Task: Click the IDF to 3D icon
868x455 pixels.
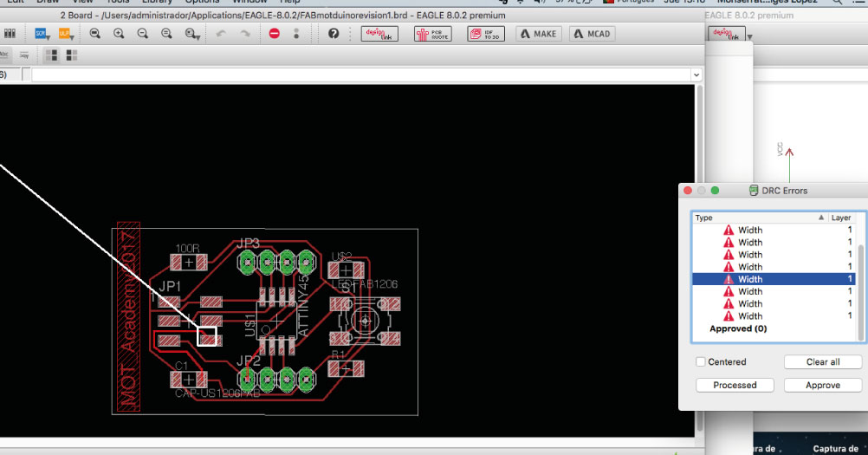Action: [x=486, y=34]
